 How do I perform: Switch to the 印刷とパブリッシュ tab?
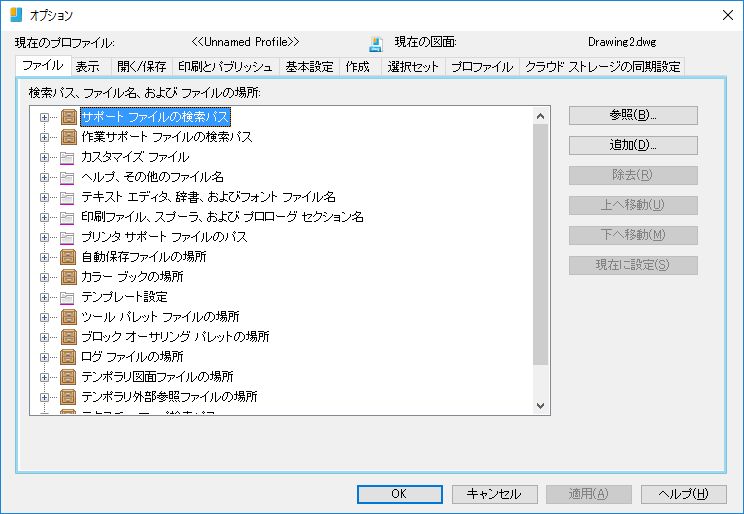pos(226,66)
